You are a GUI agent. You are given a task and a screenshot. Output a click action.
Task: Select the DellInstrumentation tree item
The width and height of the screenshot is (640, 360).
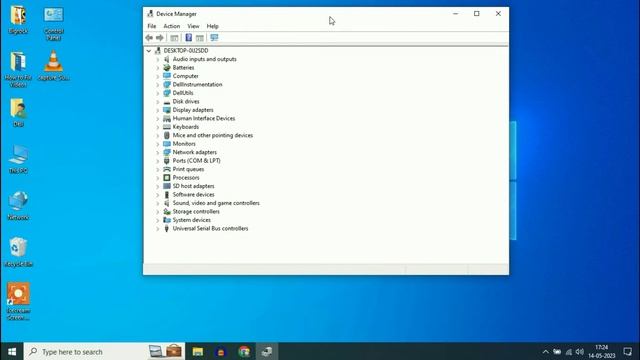[x=197, y=84]
